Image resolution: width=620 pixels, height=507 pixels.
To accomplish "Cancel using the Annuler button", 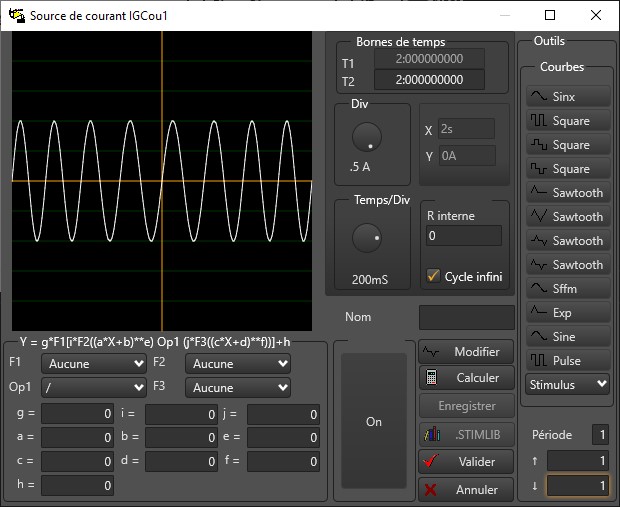I will (x=465, y=490).
